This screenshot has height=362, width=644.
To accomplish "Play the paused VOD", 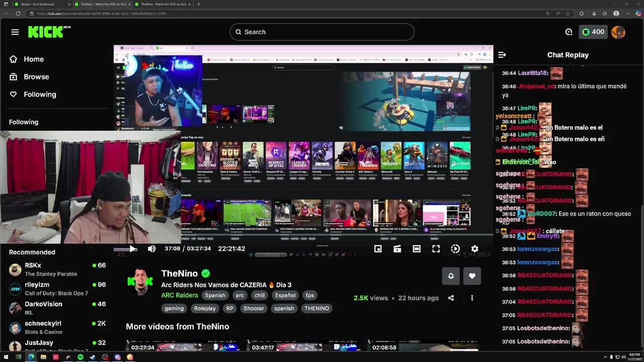I will [x=132, y=249].
